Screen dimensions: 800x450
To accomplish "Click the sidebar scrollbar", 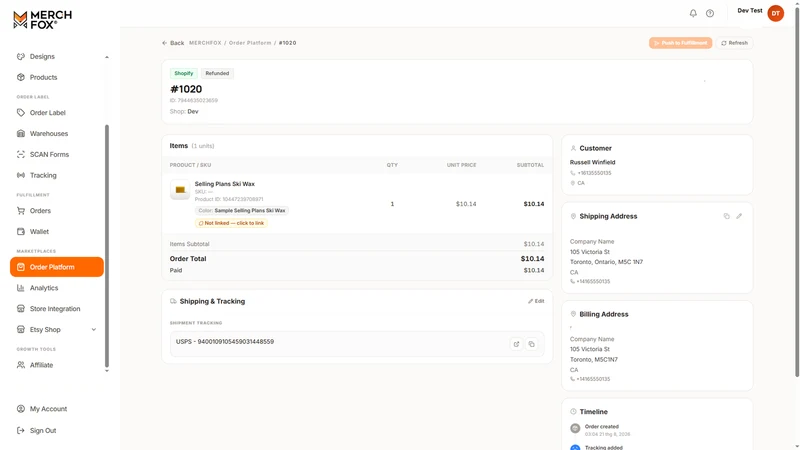I will 107,246.
